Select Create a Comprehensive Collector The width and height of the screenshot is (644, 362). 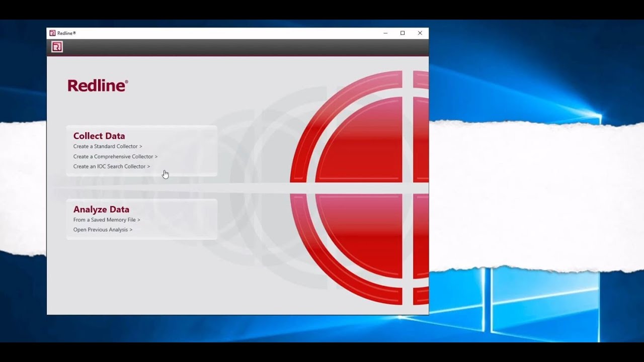click(x=115, y=156)
